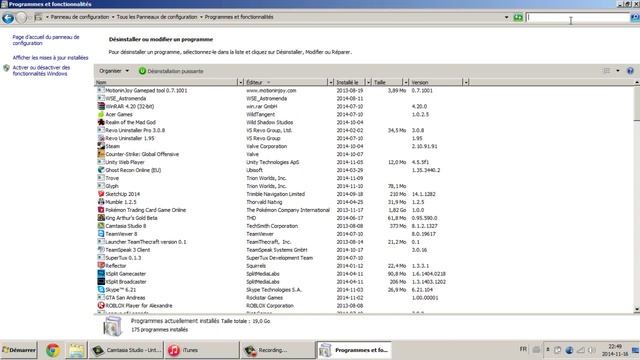
Task: Click the refresh icon beside address bar
Action: pos(518,17)
